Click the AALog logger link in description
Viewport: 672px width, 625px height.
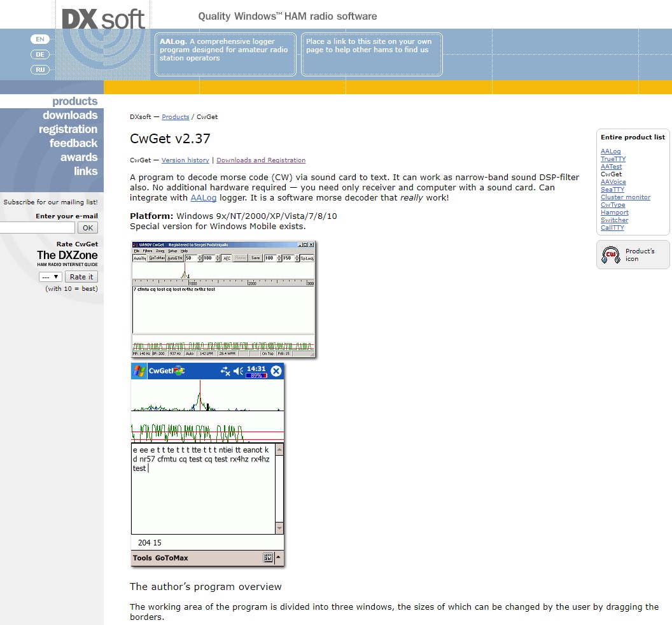pos(203,198)
